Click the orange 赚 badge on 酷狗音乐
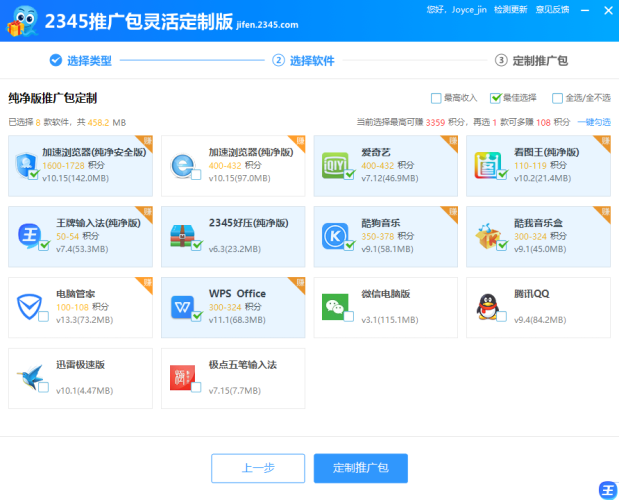 tap(452, 212)
